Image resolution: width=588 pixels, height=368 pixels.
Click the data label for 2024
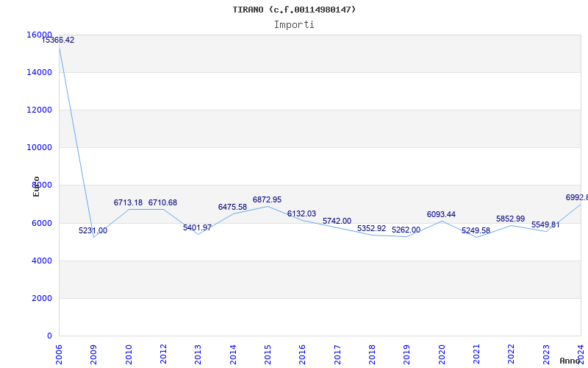tap(577, 197)
